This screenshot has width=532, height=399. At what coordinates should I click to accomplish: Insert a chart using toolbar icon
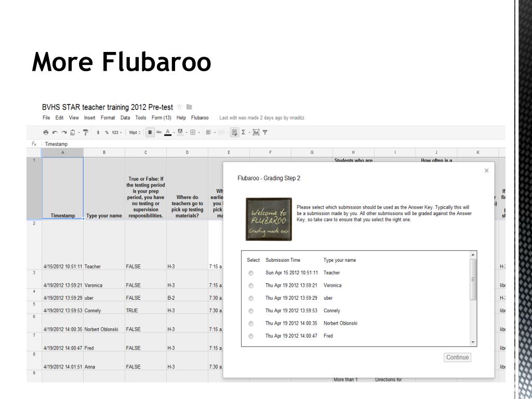click(256, 132)
